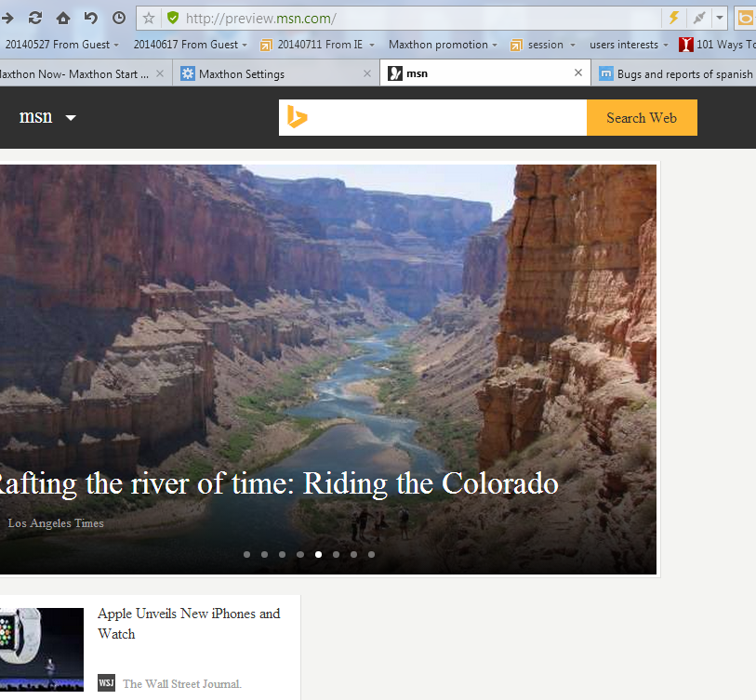Click the WSJ logo icon
Image resolution: width=756 pixels, height=700 pixels.
[107, 682]
